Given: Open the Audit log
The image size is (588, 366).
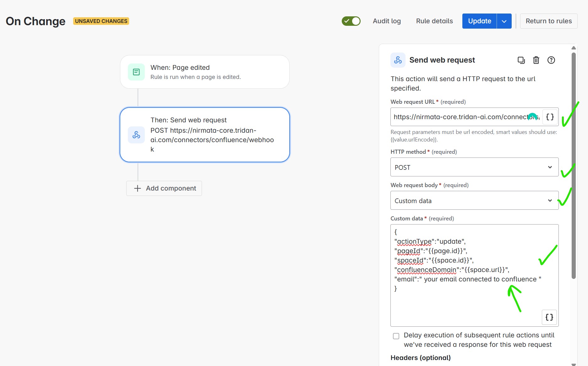Looking at the screenshot, I should click(x=387, y=21).
